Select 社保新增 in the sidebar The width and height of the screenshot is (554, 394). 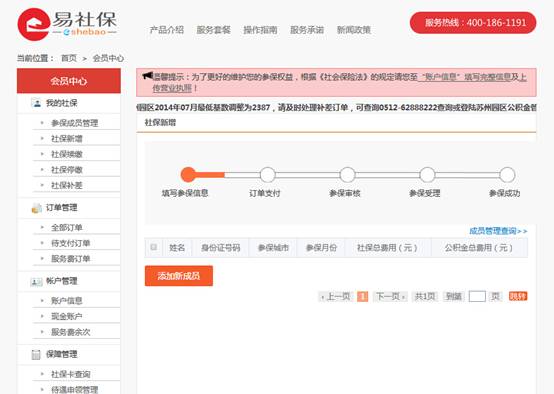[x=67, y=139]
